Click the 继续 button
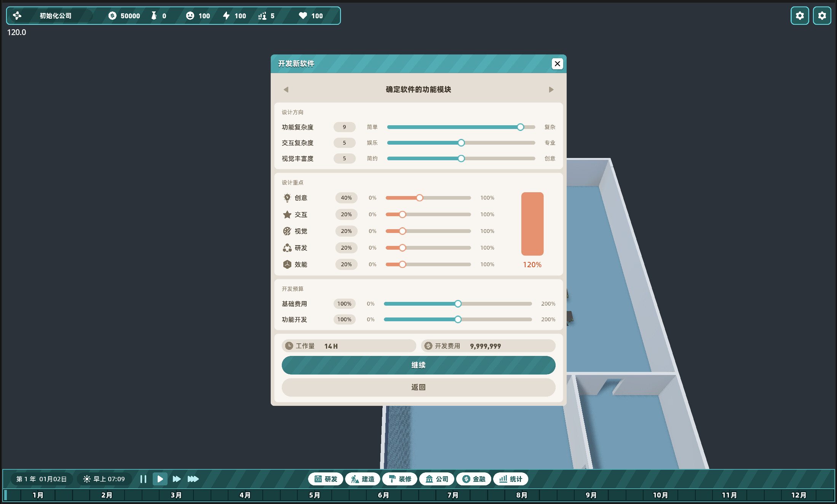837x504 pixels. (x=418, y=365)
